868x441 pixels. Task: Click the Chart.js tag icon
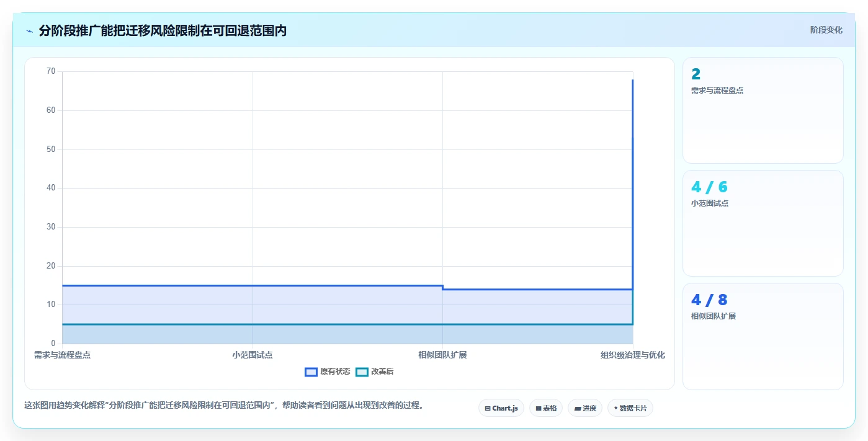pos(488,408)
